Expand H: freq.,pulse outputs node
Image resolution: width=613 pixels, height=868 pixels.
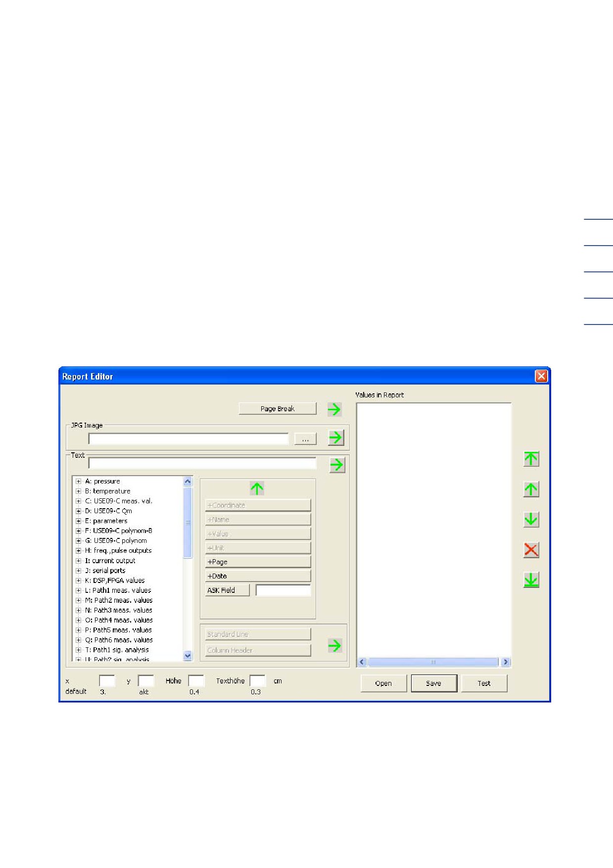[78, 550]
